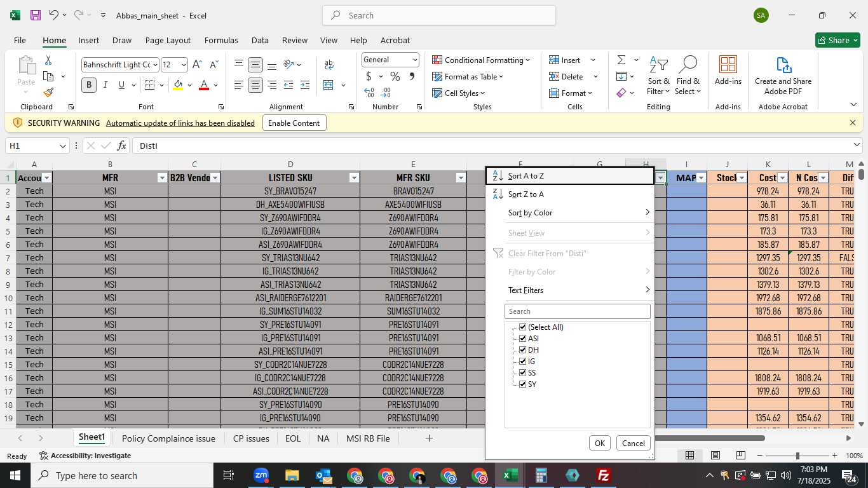Image resolution: width=868 pixels, height=488 pixels.
Task: Open the Formulas tab
Action: pos(221,40)
